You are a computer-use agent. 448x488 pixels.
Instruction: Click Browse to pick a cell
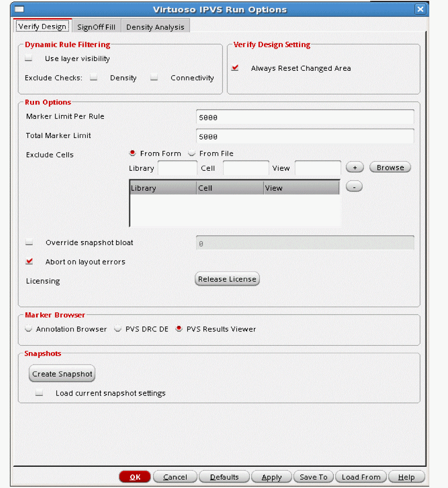tap(390, 167)
